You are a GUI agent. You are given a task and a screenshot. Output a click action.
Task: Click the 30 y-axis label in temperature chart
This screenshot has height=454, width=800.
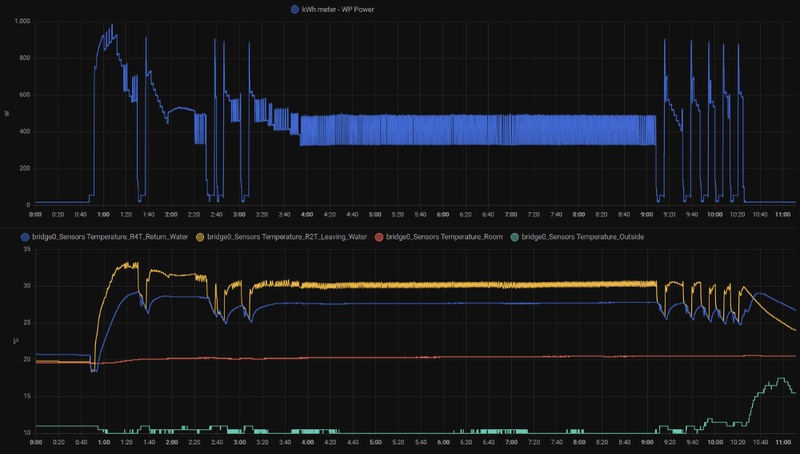coord(27,286)
